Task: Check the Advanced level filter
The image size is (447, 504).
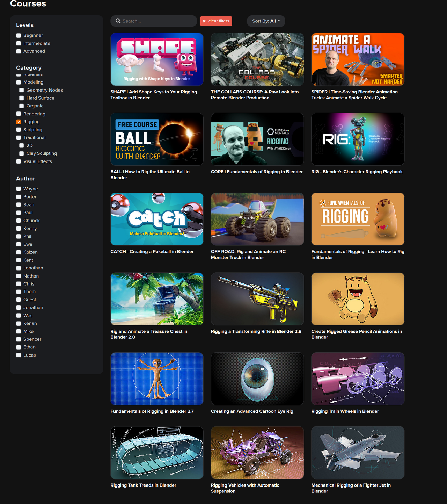Action: [19, 51]
